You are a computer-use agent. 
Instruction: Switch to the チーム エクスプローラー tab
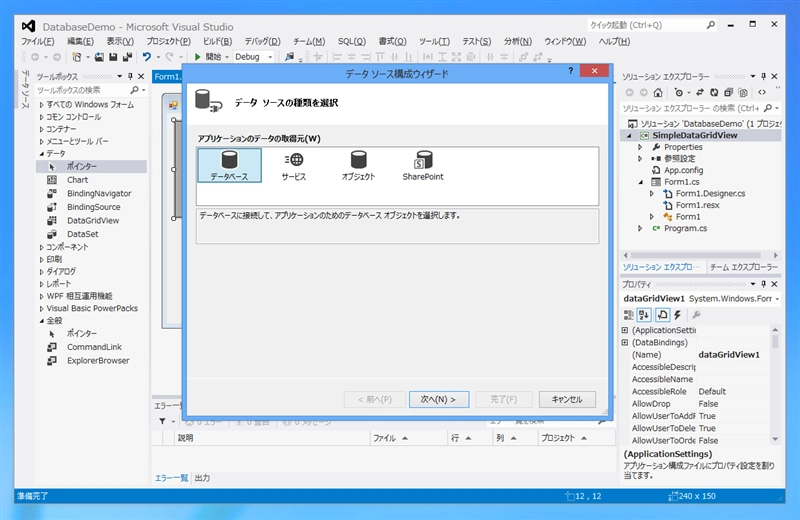743,267
